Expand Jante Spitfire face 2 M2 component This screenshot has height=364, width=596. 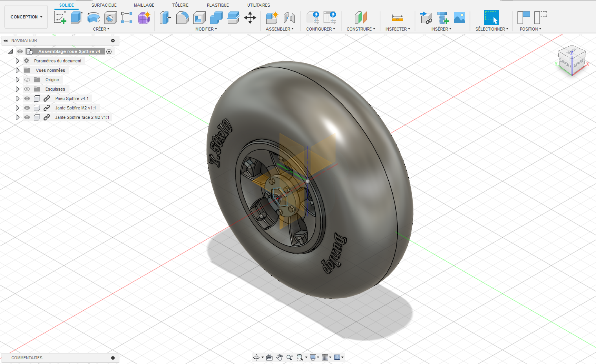(x=17, y=117)
